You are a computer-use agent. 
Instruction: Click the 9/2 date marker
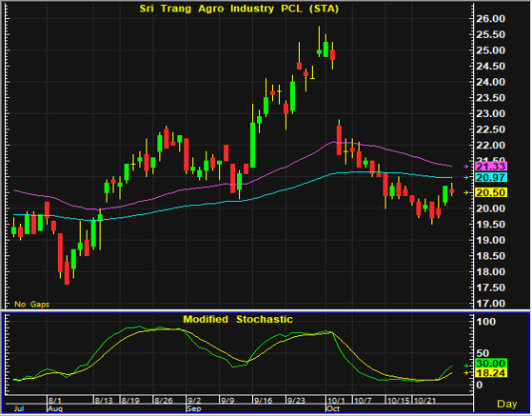coord(195,401)
